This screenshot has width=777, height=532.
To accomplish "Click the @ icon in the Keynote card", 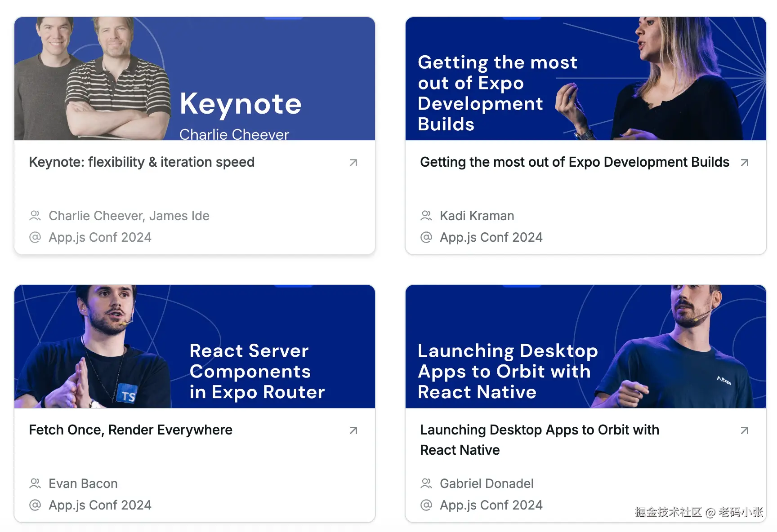I will 35,237.
